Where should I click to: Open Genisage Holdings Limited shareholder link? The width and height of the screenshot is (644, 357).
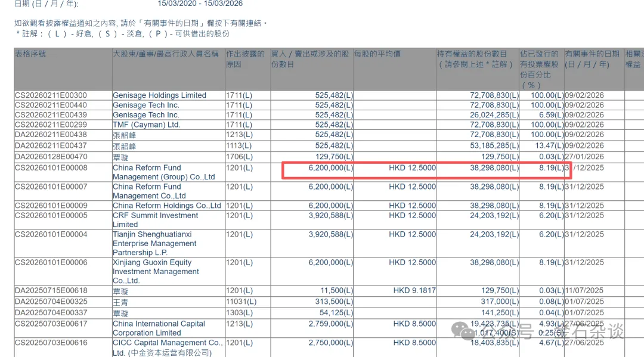tap(159, 95)
